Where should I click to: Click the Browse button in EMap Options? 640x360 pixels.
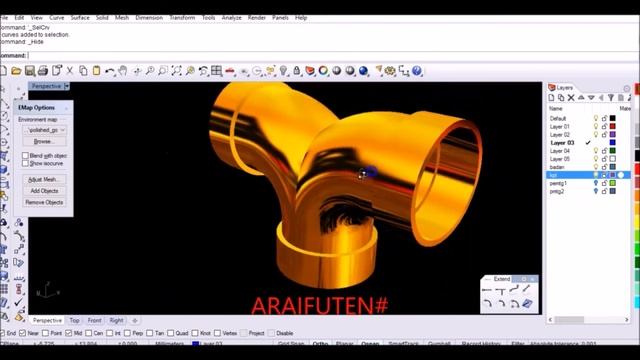(44, 142)
